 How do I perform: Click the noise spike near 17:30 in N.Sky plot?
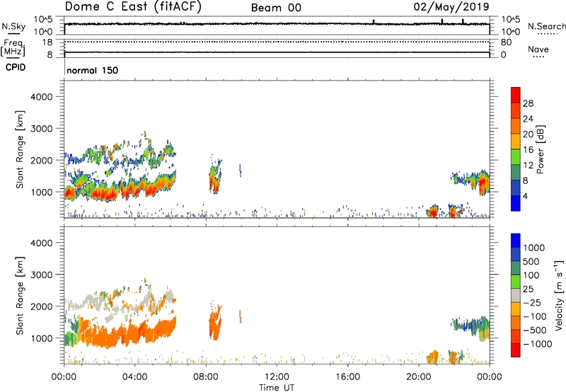click(x=374, y=22)
